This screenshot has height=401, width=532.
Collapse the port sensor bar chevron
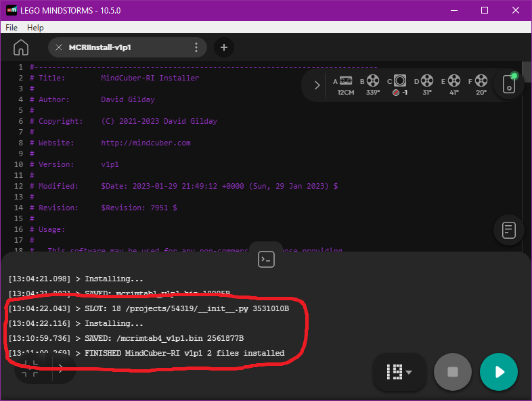(x=317, y=85)
